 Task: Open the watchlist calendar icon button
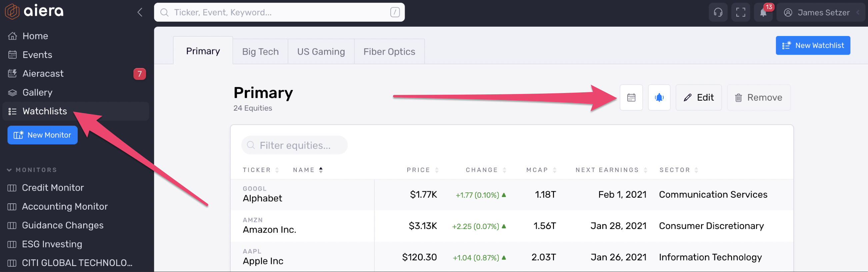631,97
